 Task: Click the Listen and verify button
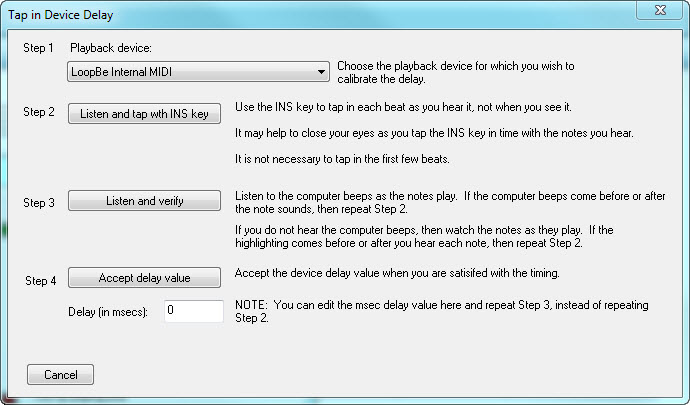145,201
